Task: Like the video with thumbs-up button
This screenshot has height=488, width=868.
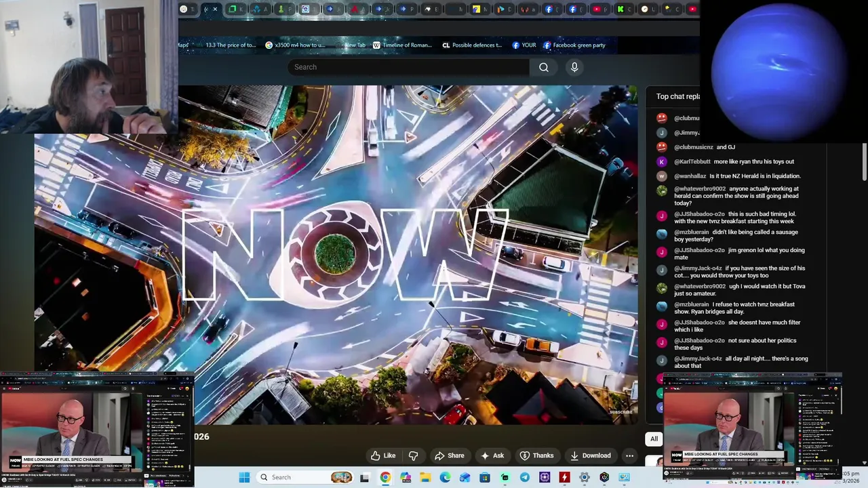Action: pos(383,455)
